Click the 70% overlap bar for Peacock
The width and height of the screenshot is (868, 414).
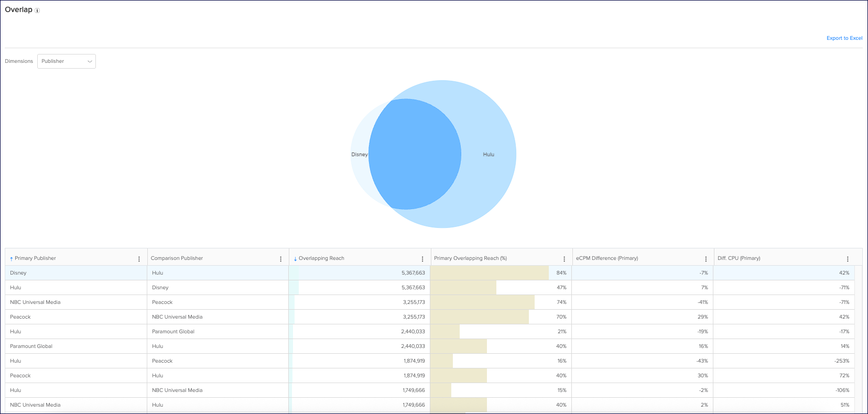480,317
